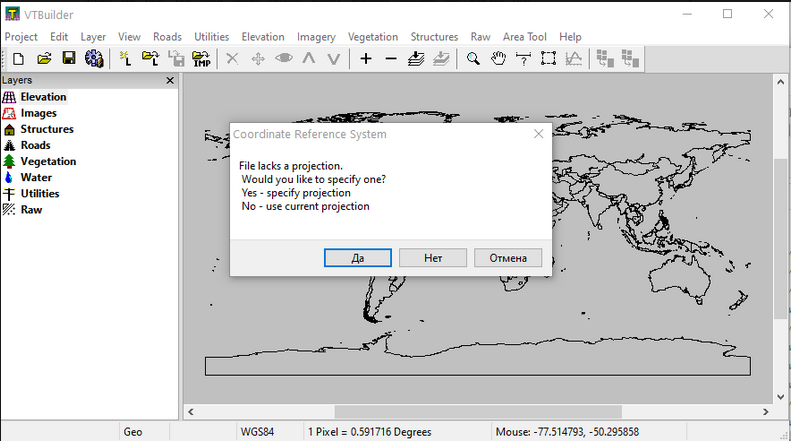Select Water layer in Layers tree
791x441 pixels.
coord(36,177)
